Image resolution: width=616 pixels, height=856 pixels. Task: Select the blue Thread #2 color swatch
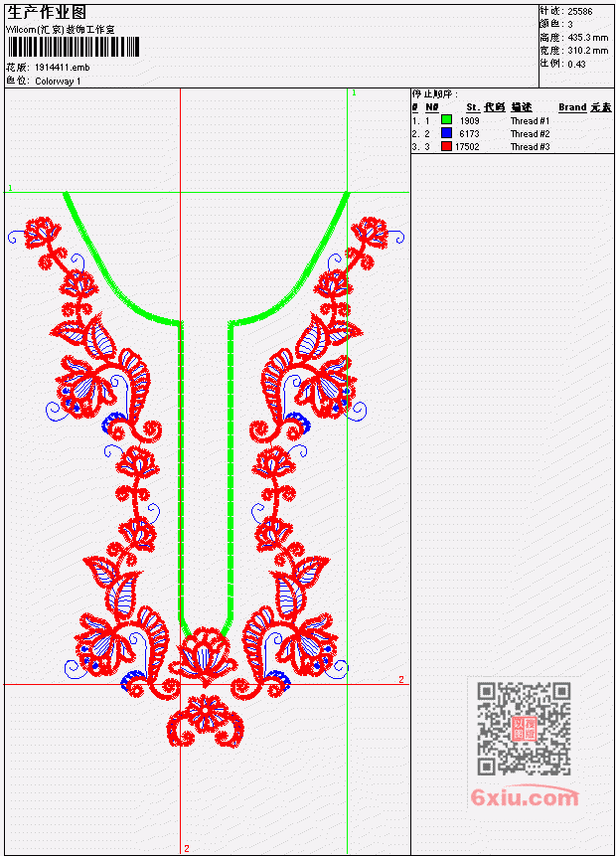tap(446, 132)
